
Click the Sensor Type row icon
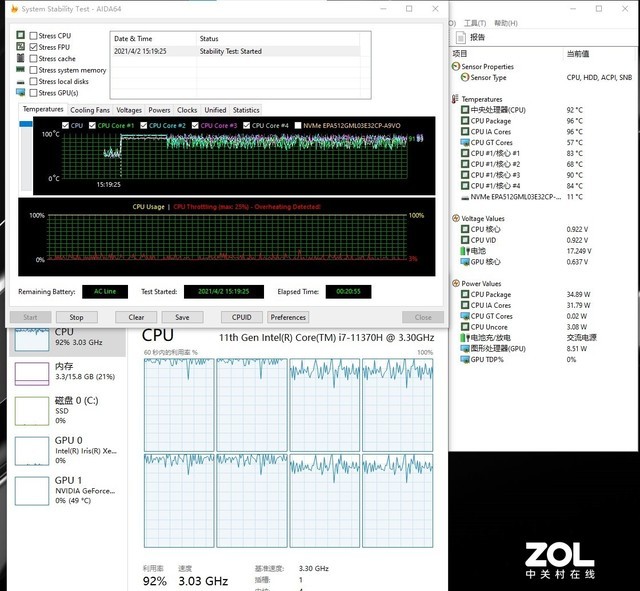[465, 77]
